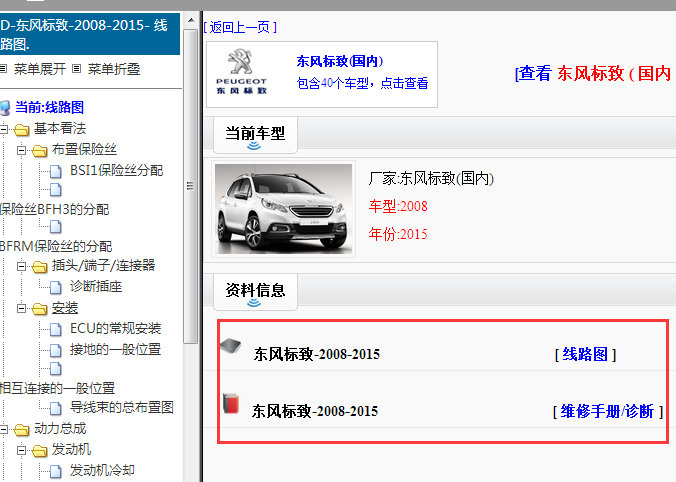The width and height of the screenshot is (676, 482).
Task: Open the 线路图 link
Action: coord(585,354)
